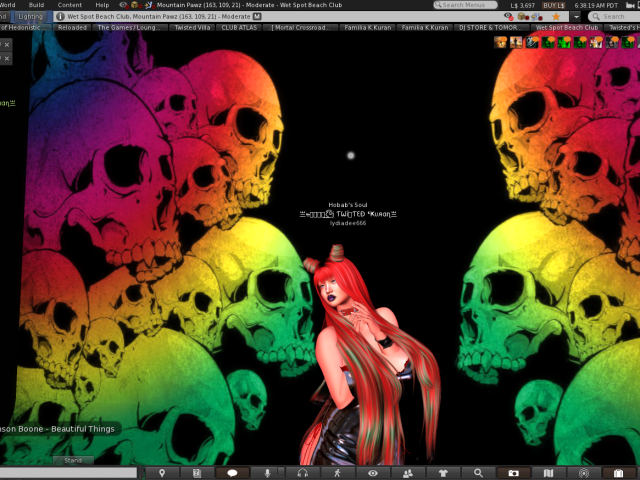Image resolution: width=640 pixels, height=480 pixels.
Task: Open the Help menu
Action: (x=102, y=5)
